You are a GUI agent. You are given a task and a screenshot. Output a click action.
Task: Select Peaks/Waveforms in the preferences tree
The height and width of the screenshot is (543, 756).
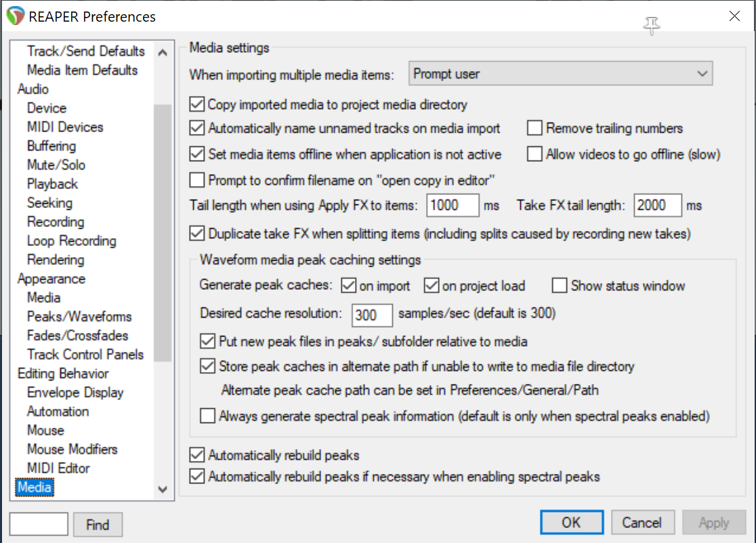pos(79,317)
